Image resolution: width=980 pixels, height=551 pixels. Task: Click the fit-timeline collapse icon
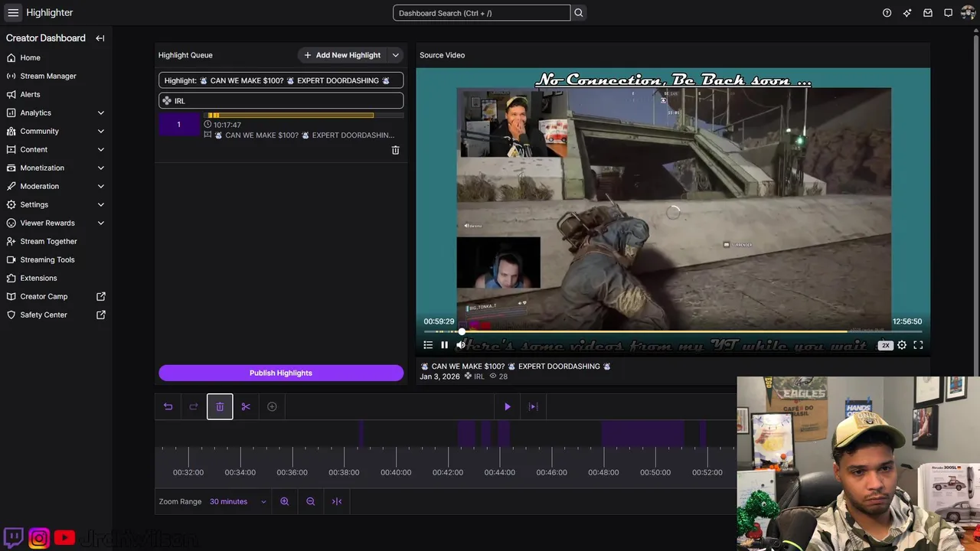337,501
